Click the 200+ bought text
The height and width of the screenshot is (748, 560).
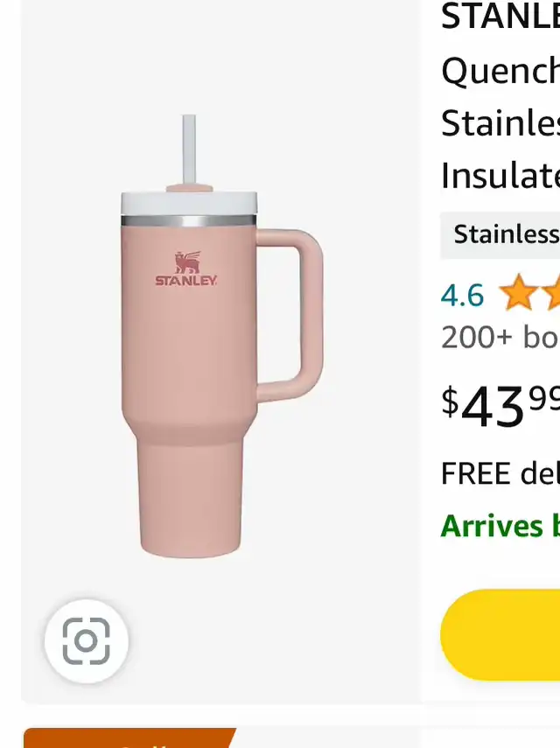(x=500, y=337)
